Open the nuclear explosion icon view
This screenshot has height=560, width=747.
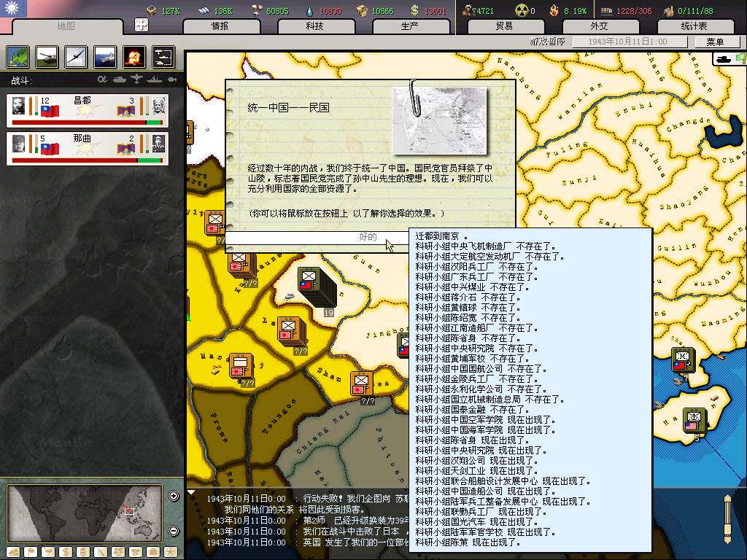[x=134, y=57]
